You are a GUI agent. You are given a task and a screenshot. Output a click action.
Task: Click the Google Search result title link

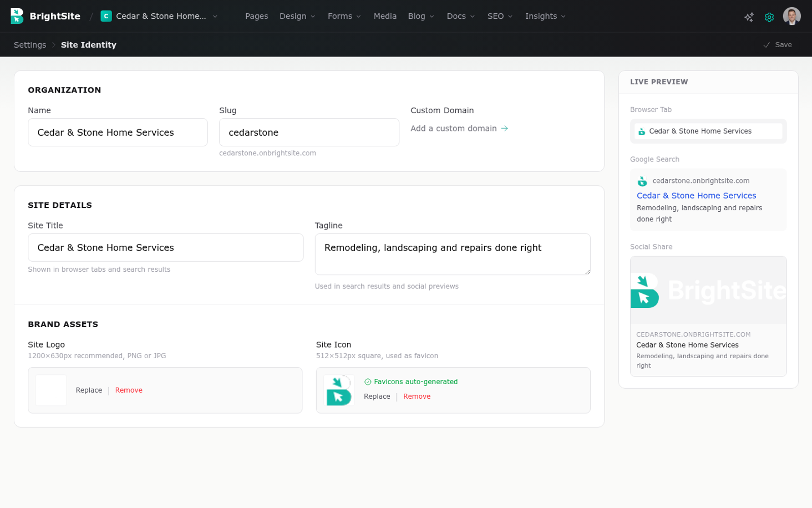(x=696, y=196)
